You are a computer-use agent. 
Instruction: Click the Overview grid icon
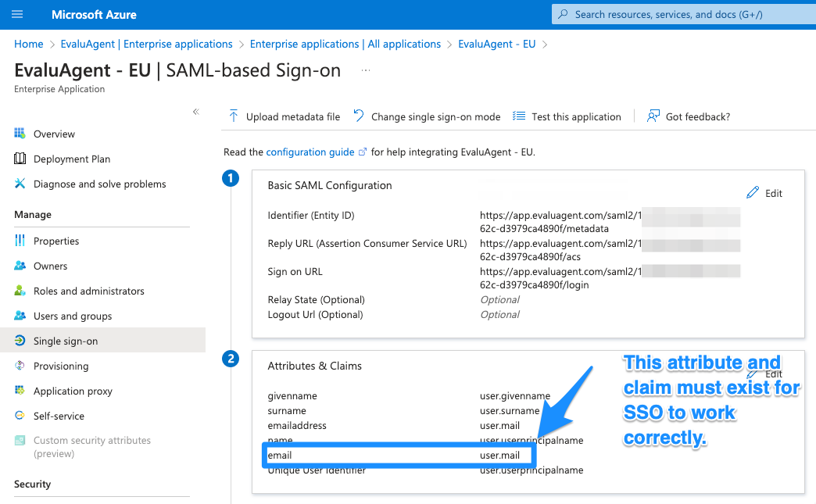point(20,134)
